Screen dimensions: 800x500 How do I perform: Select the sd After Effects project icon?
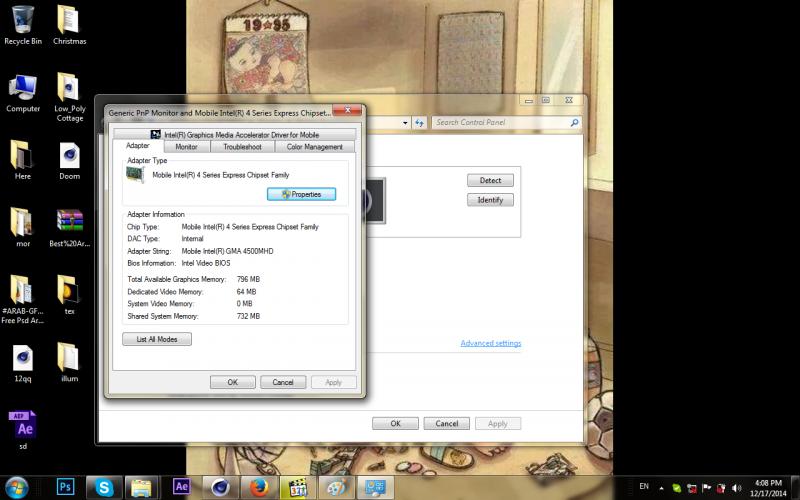[22, 430]
